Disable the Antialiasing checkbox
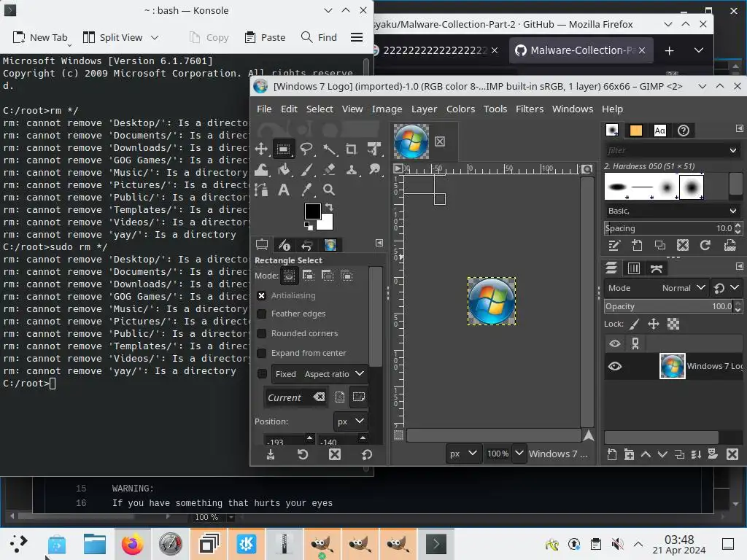The image size is (747, 560). pos(262,296)
